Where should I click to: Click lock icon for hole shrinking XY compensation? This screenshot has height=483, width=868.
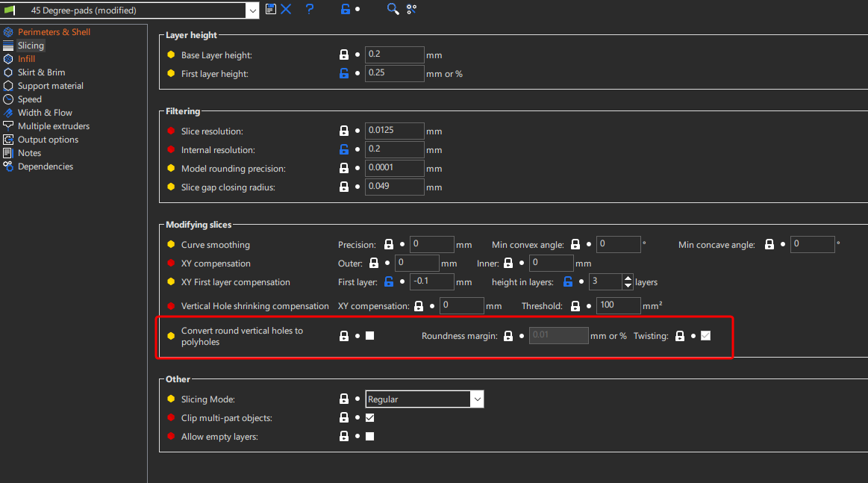coord(419,306)
